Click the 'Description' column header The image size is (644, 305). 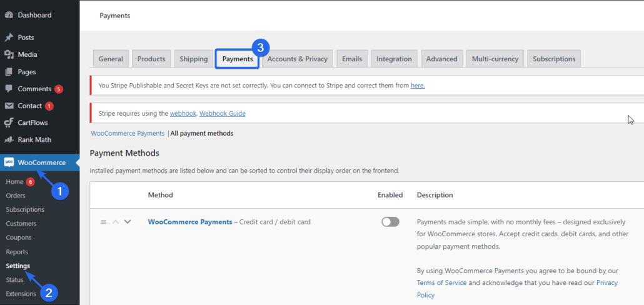[x=435, y=195]
